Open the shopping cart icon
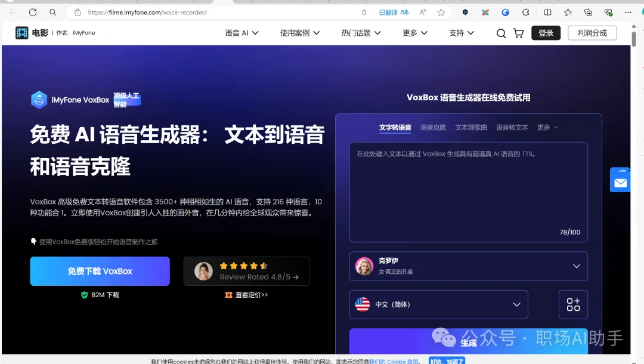The width and height of the screenshot is (644, 364). pos(518,33)
